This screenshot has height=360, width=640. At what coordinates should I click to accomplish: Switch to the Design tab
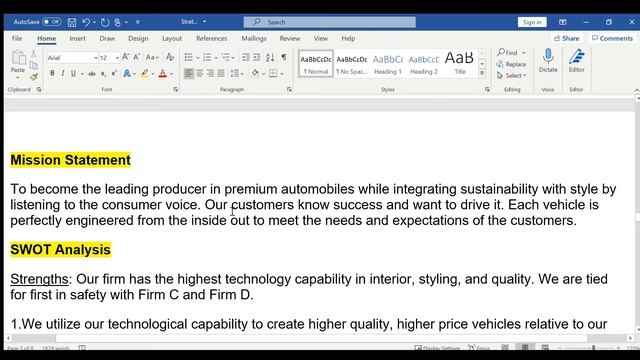138,38
